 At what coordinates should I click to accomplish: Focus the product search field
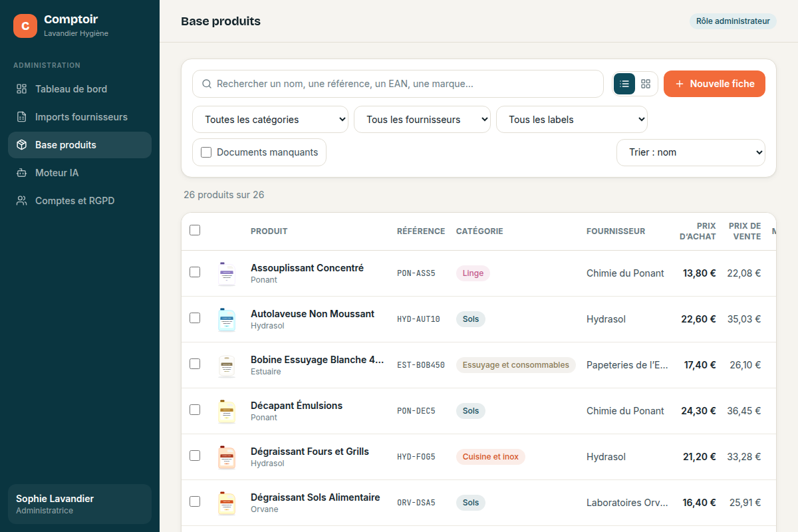398,84
